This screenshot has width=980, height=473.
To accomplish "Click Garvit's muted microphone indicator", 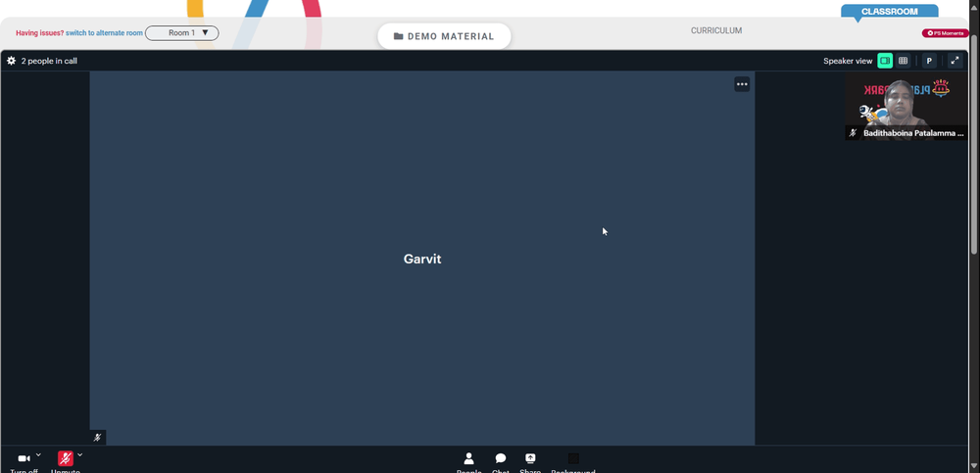I will point(97,438).
